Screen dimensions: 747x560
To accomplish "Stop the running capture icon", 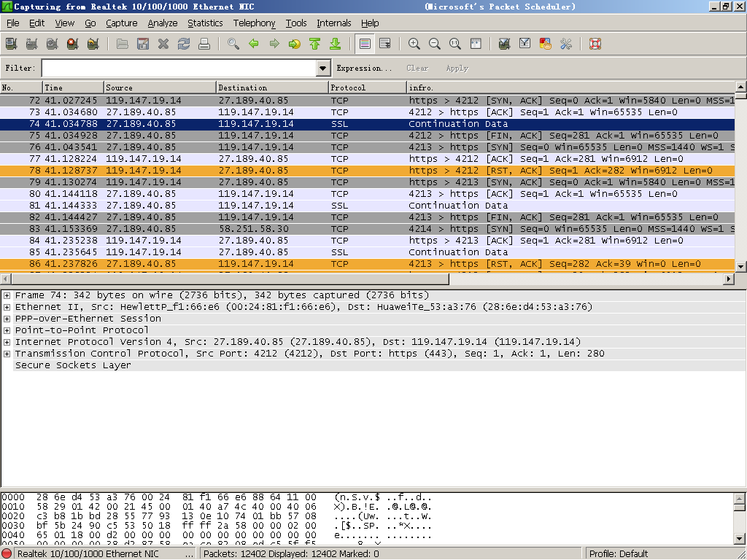I will pos(72,44).
